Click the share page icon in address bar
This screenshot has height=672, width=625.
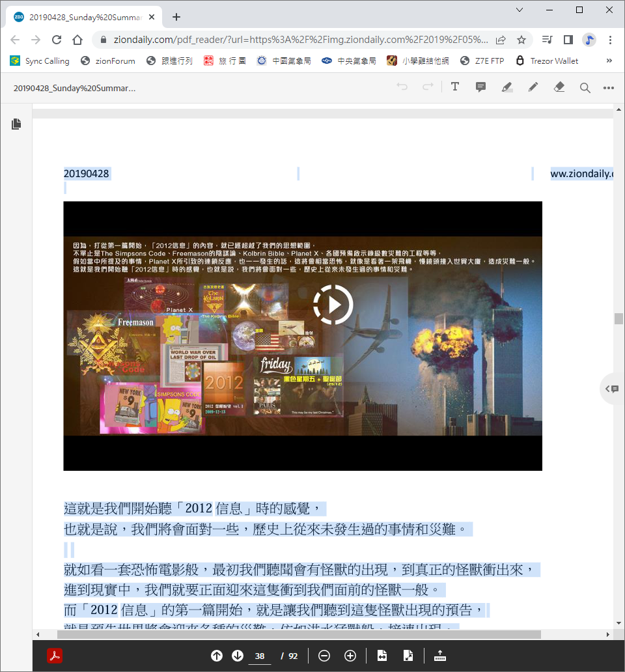click(x=501, y=40)
